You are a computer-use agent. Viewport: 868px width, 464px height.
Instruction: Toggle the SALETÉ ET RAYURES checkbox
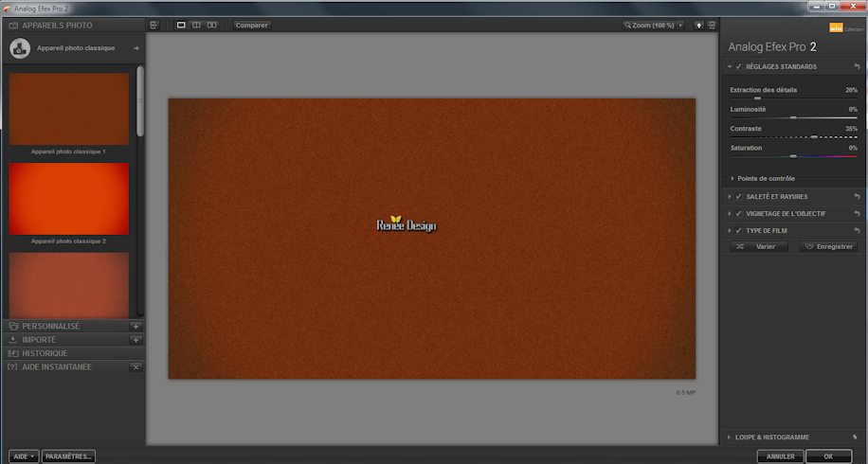[x=738, y=196]
